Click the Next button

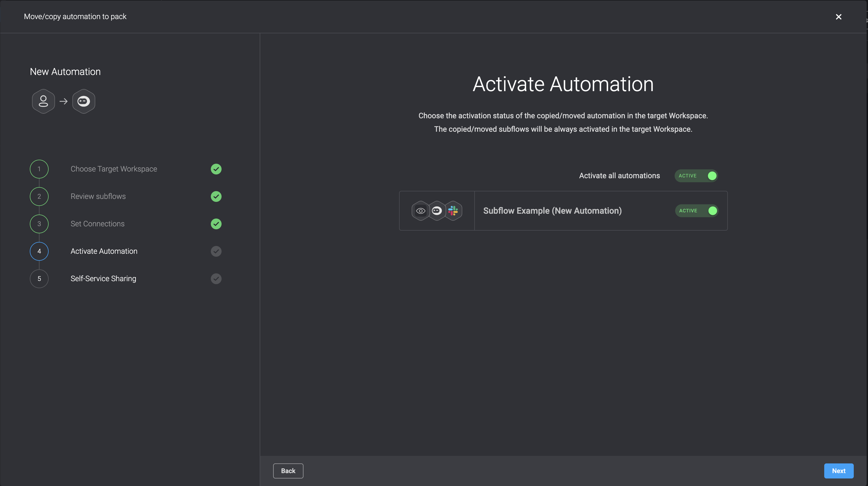839,471
